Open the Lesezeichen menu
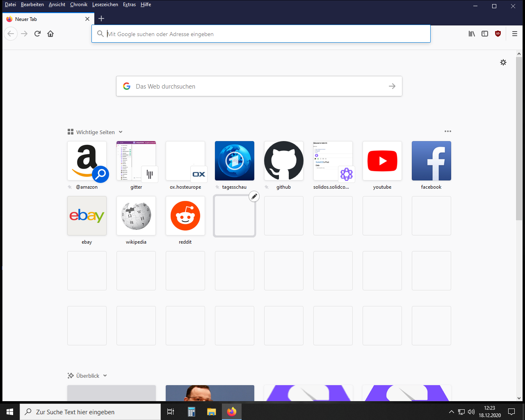525x420 pixels. click(105, 5)
